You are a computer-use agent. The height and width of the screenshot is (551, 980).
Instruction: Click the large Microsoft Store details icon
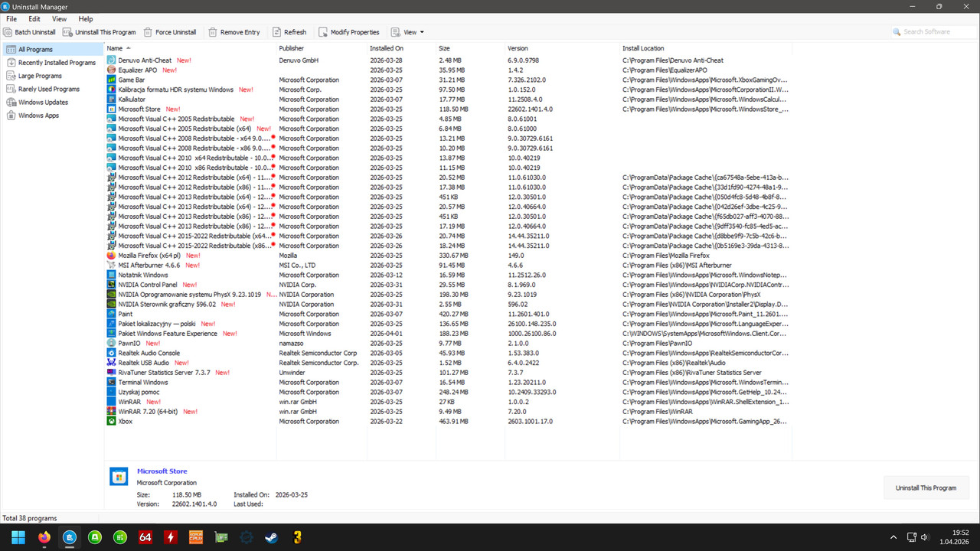pyautogui.click(x=119, y=477)
